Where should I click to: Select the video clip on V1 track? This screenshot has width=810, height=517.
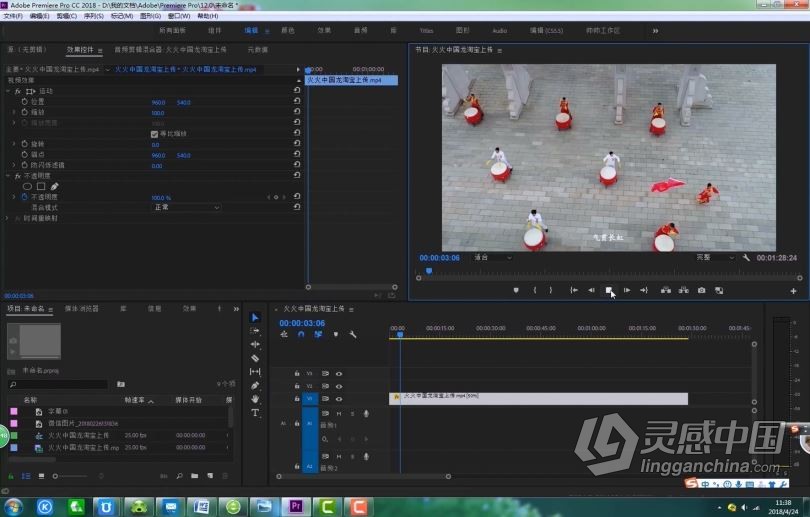click(538, 399)
